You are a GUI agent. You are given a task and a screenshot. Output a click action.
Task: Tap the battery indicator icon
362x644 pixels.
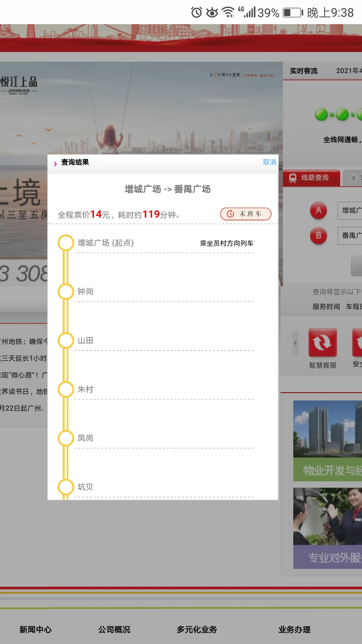click(293, 13)
